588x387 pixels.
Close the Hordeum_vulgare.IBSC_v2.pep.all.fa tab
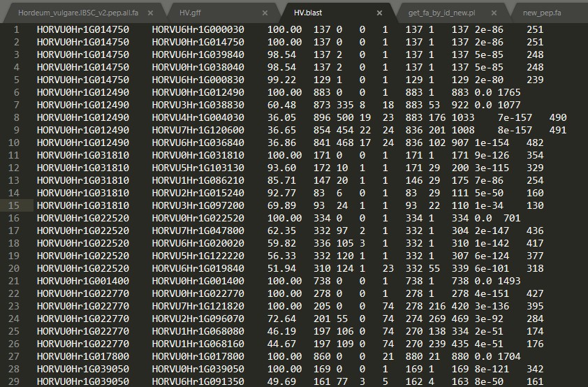tap(150, 13)
